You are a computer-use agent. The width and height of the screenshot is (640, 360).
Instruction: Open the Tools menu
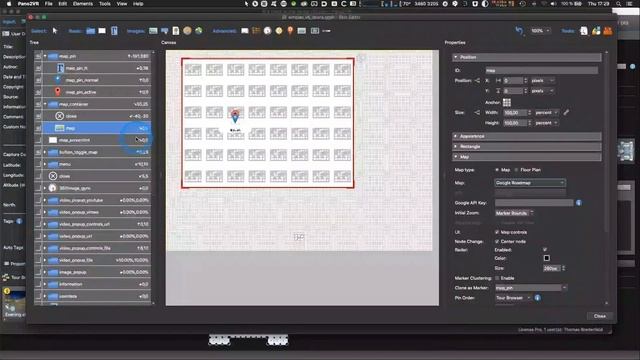(x=105, y=4)
